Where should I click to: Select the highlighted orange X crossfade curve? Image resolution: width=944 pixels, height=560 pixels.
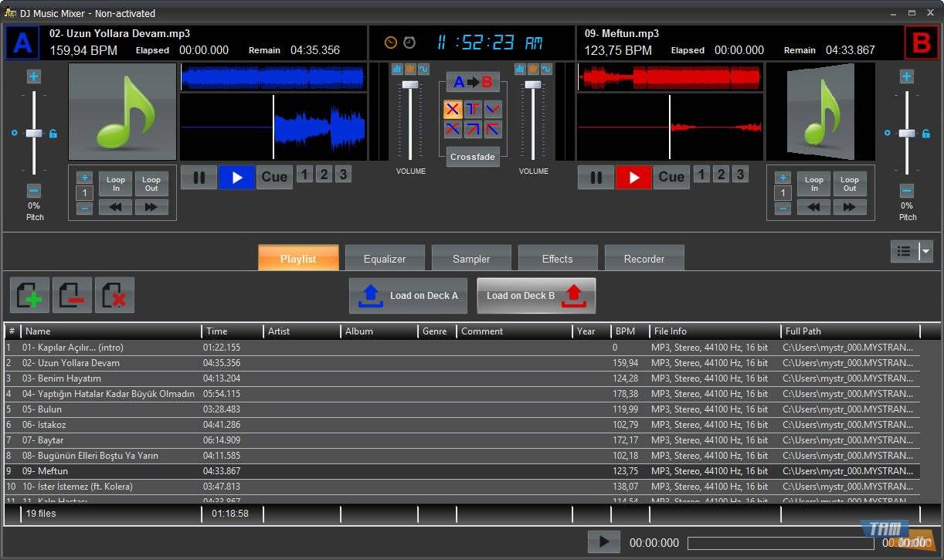click(453, 109)
